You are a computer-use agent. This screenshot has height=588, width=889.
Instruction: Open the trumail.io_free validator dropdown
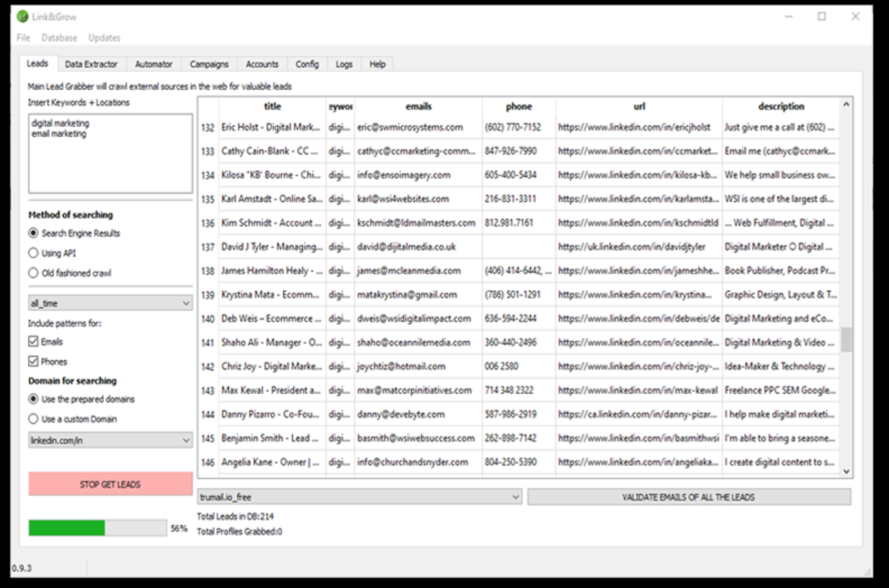coord(360,497)
